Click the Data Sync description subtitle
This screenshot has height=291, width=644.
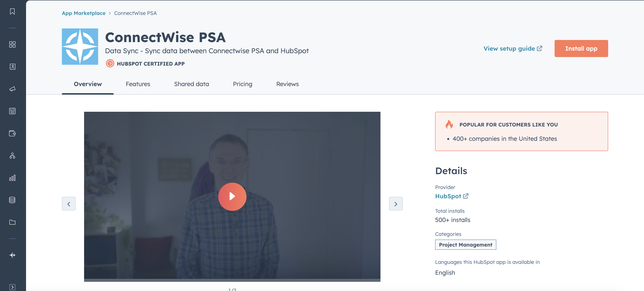pos(207,51)
